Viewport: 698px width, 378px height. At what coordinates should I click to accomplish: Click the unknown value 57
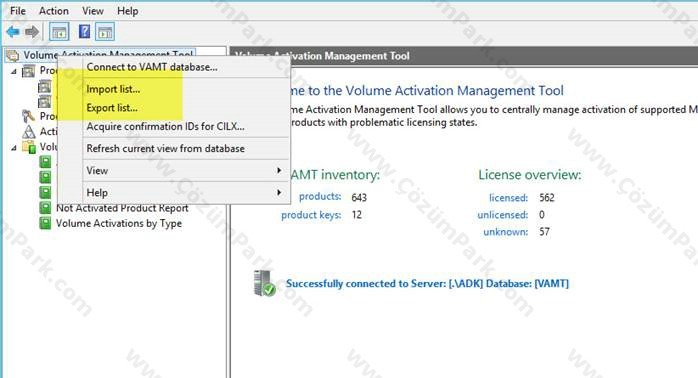[544, 232]
